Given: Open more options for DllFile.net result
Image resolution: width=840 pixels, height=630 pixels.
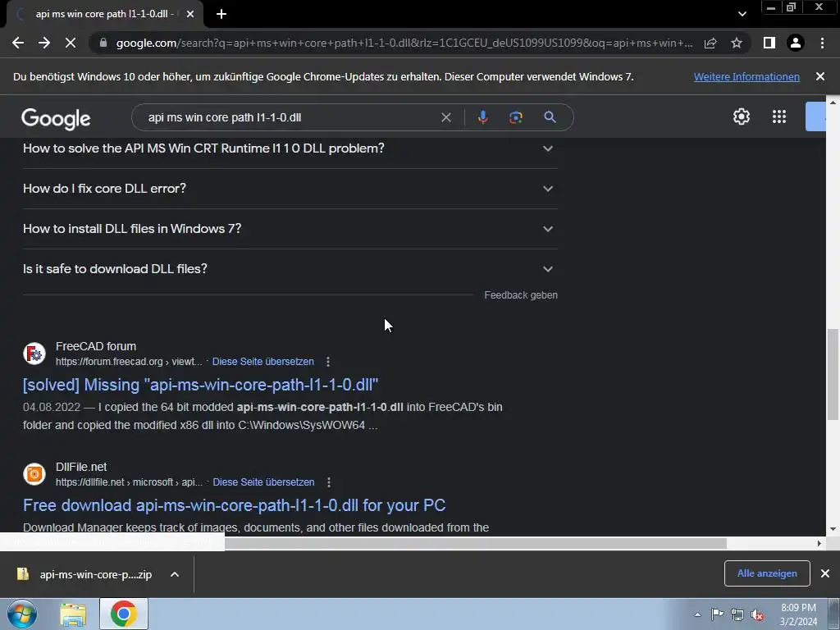Looking at the screenshot, I should (329, 482).
